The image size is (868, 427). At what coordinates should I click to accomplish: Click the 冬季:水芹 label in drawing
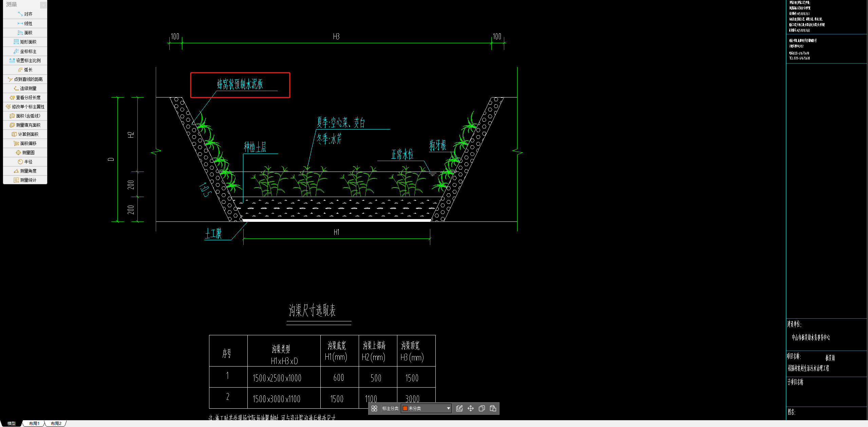329,139
